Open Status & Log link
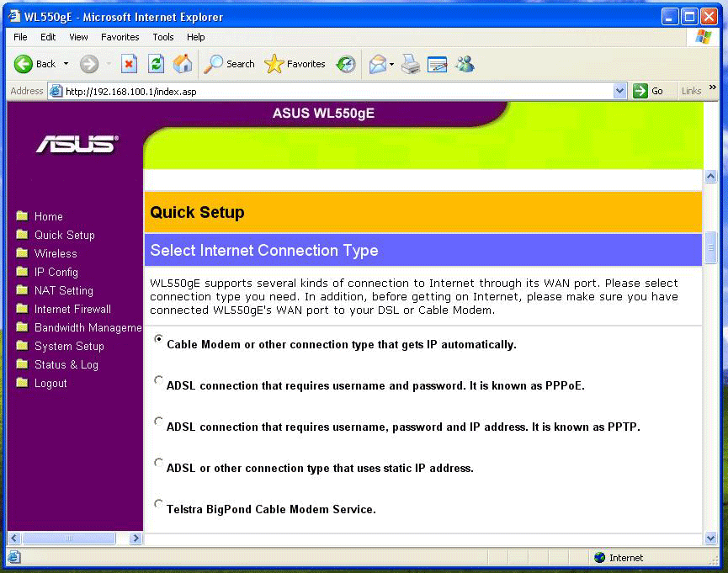The width and height of the screenshot is (728, 573). (66, 365)
